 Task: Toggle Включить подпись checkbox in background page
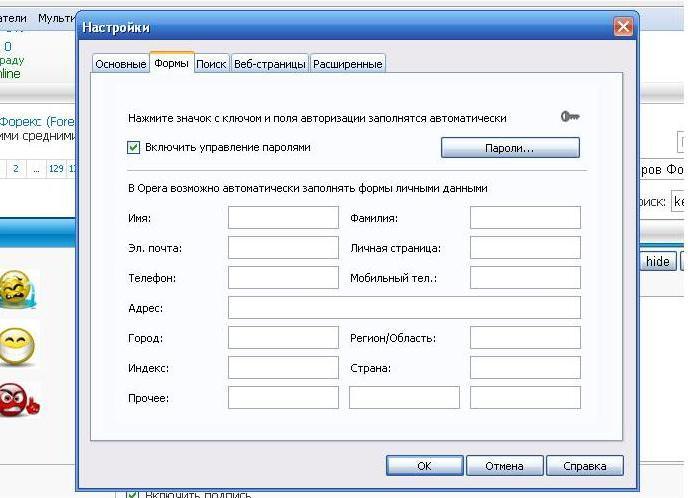[132, 494]
